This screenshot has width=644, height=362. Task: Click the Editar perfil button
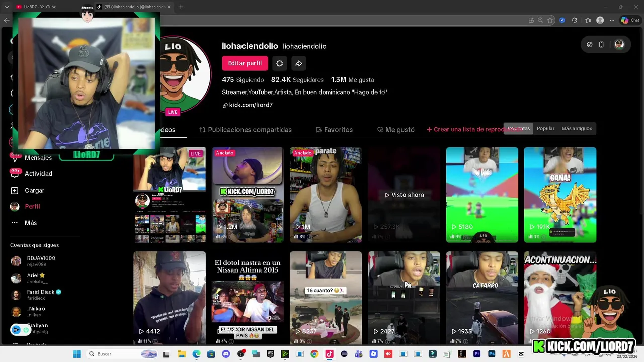[245, 63]
